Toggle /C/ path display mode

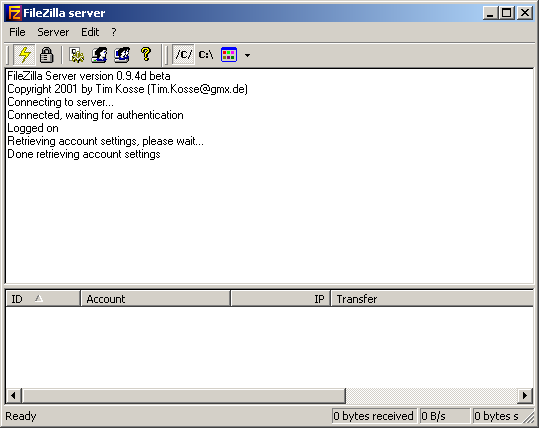point(184,55)
